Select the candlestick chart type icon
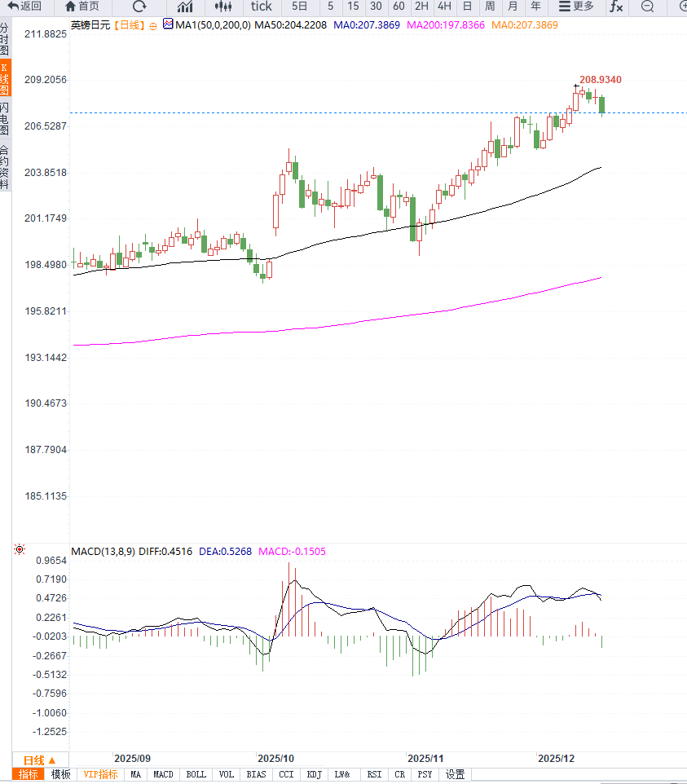The width and height of the screenshot is (687, 784). (x=222, y=7)
